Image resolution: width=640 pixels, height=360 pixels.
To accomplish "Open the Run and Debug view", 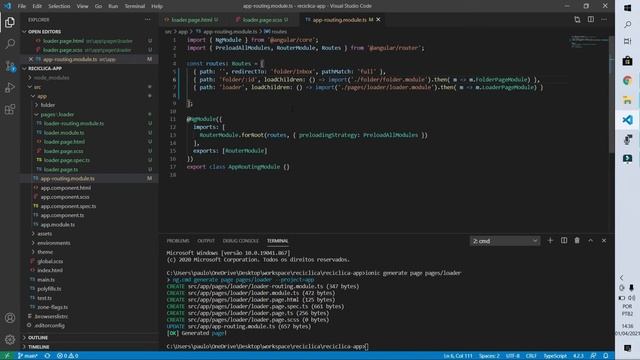I will (x=10, y=87).
